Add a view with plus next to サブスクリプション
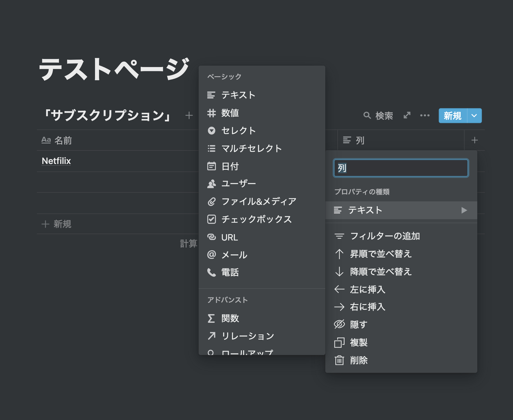Screen dimensions: 513x420 tap(189, 116)
